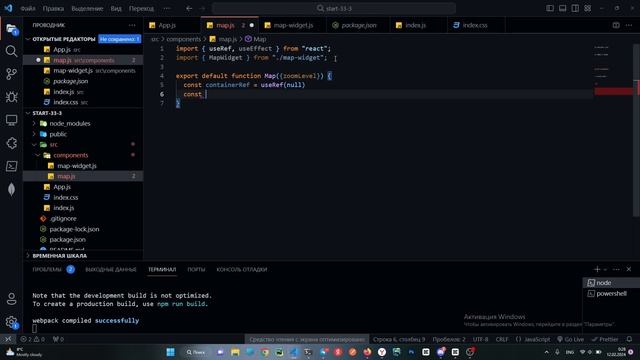Open Explorer panel more actions
The image size is (640, 360).
[x=132, y=25]
